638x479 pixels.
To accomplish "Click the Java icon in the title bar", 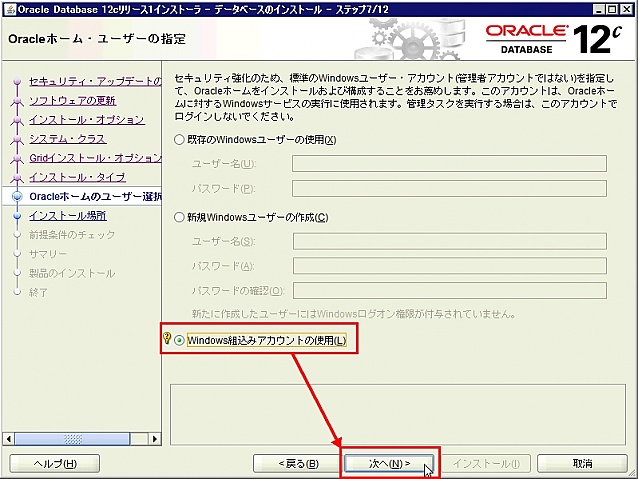I will coord(9,9).
